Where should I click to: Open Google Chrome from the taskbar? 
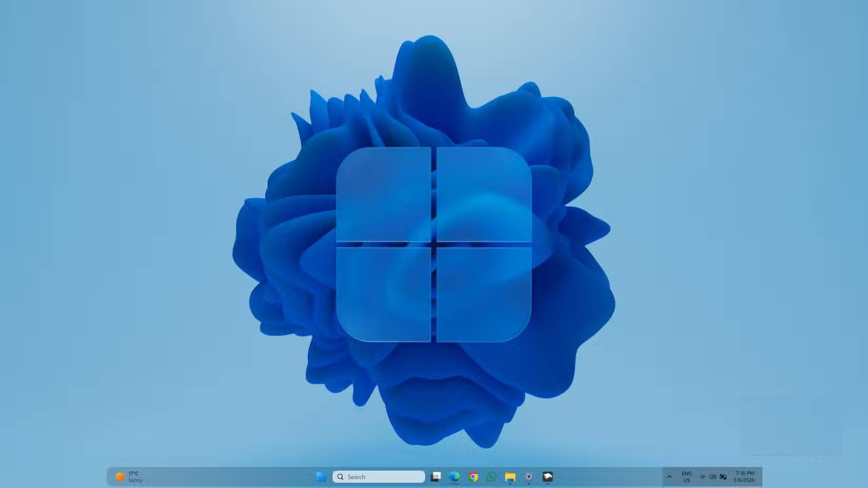[473, 477]
